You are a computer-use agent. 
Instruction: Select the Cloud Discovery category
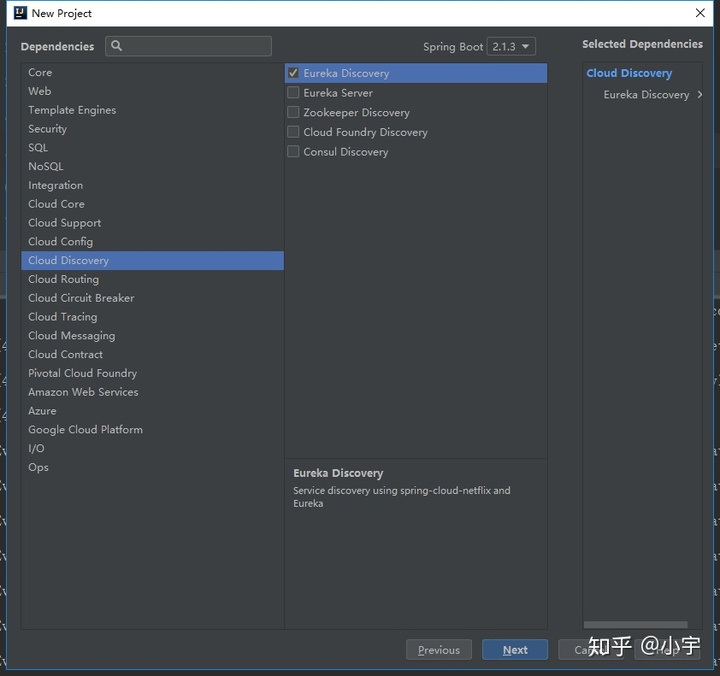coord(152,260)
